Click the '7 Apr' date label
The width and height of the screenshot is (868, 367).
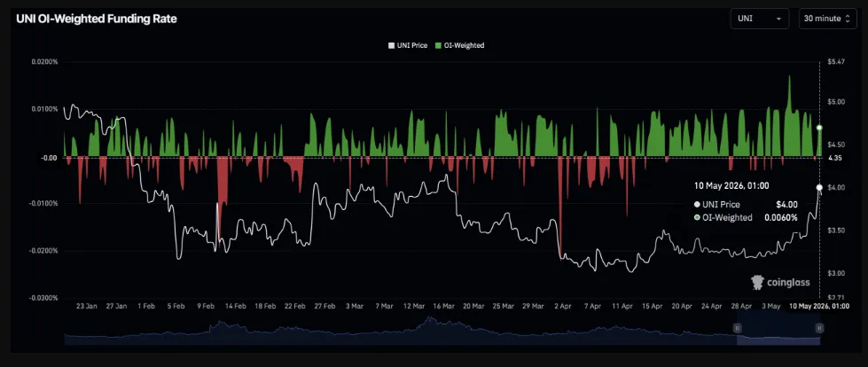[x=593, y=306]
